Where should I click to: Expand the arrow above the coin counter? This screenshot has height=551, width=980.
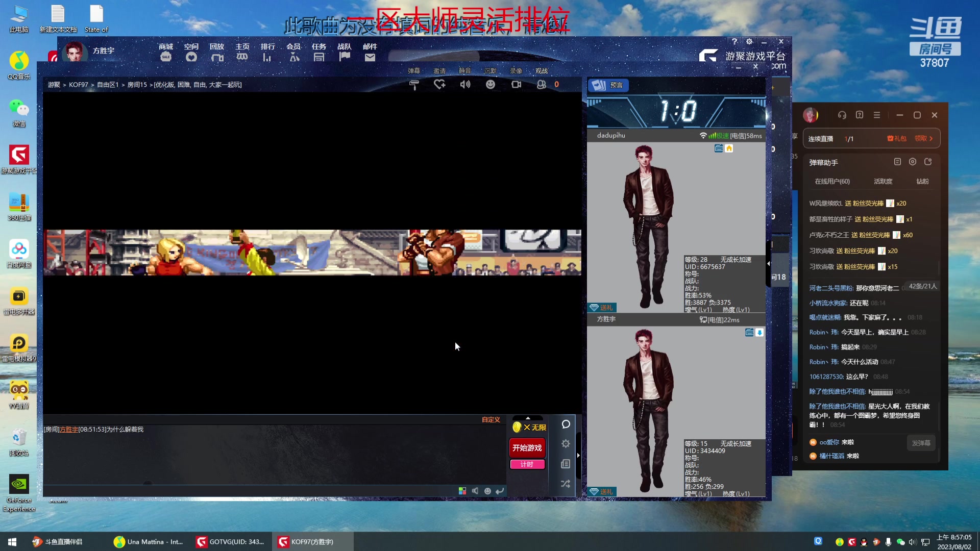pos(528,418)
